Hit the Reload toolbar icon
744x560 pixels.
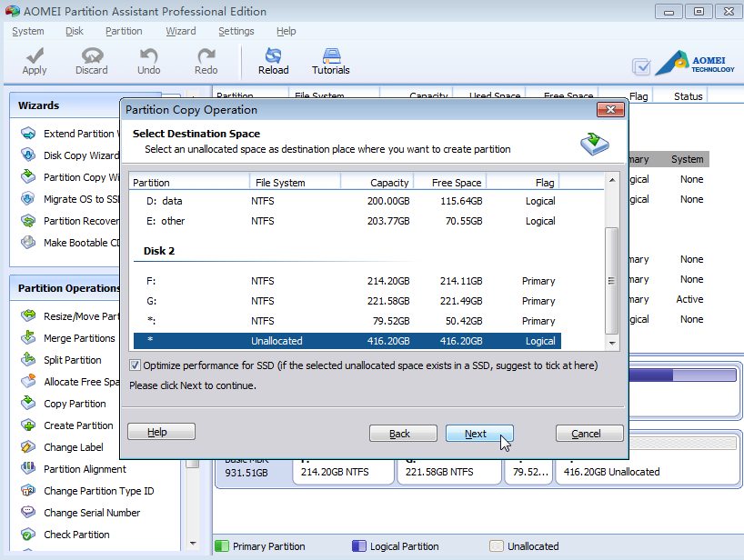point(273,56)
